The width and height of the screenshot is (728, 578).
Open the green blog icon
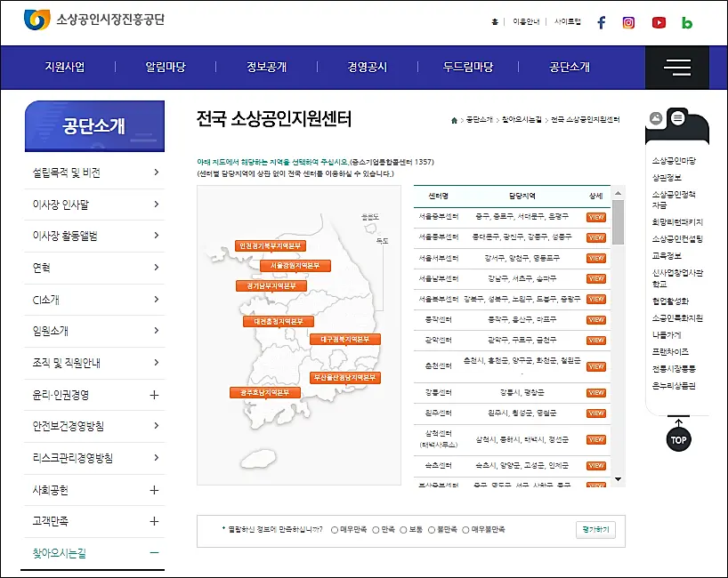tap(686, 22)
